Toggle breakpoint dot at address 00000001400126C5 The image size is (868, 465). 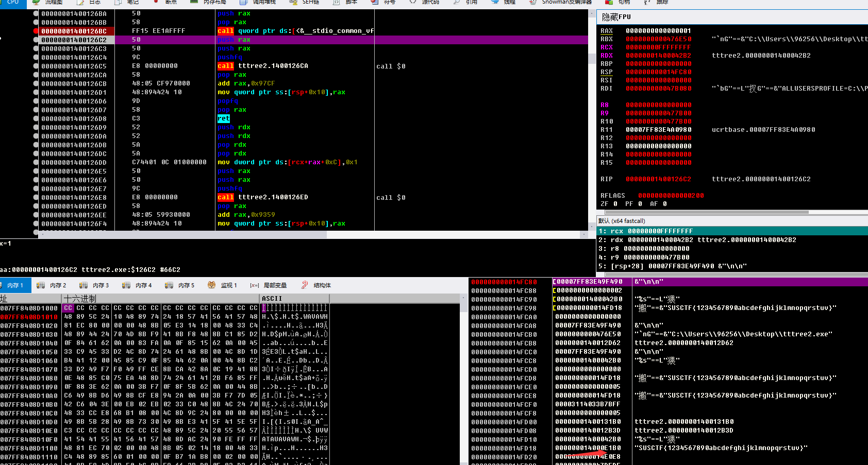pyautogui.click(x=36, y=66)
